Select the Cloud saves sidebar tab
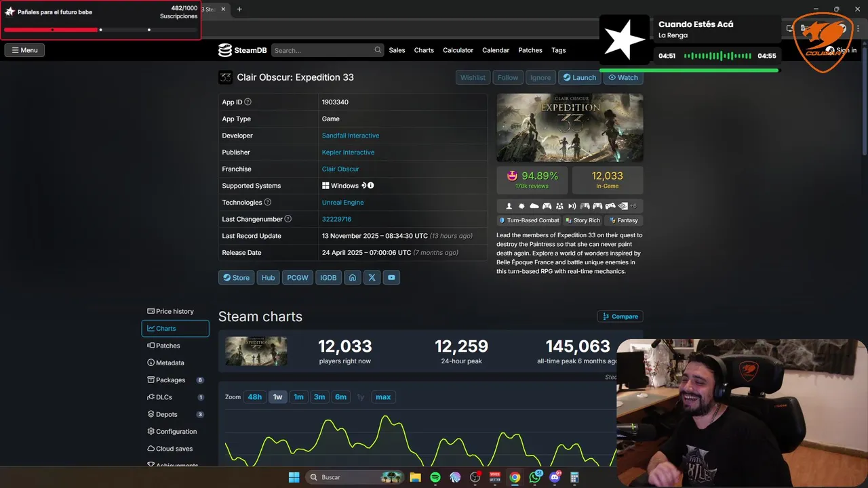Viewport: 868px width, 488px height. (x=175, y=449)
